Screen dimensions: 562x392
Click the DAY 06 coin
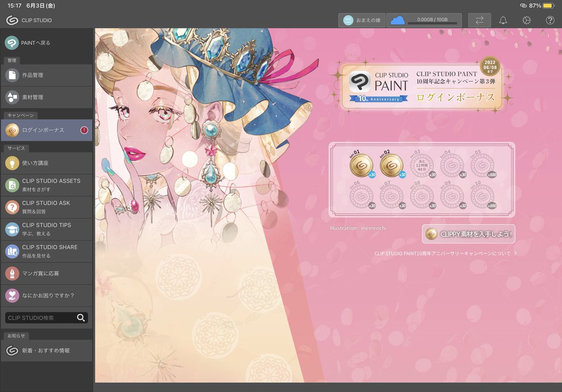[x=362, y=196]
